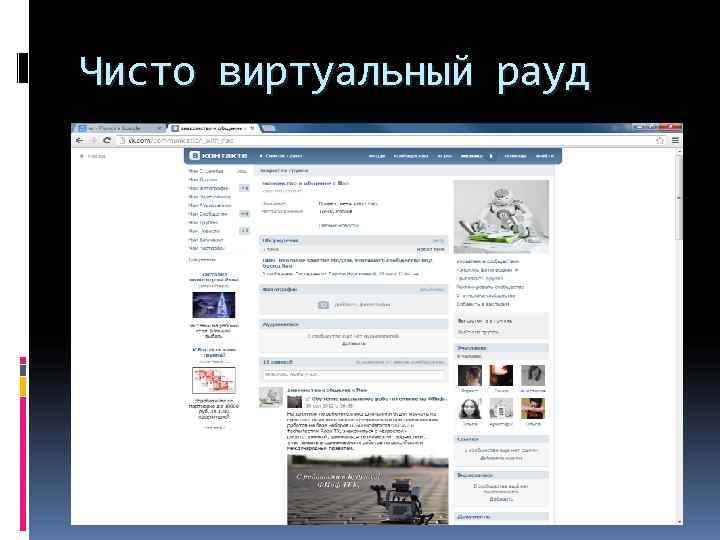Viewport: 720px width, 540px height.
Task: Click the Мои Новости counter badge
Action: [244, 231]
